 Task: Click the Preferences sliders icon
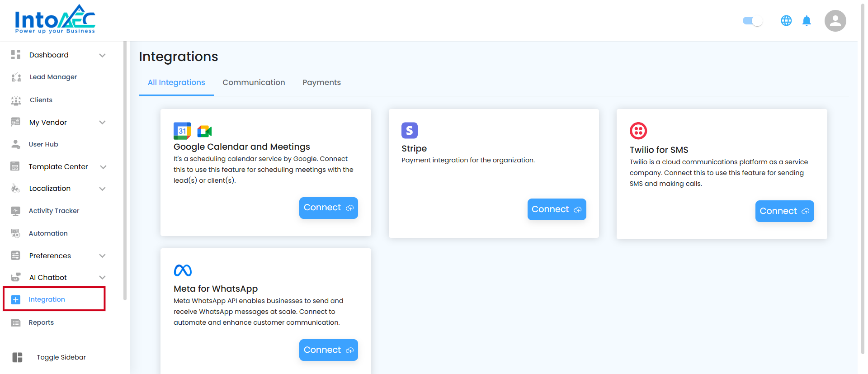click(x=16, y=256)
